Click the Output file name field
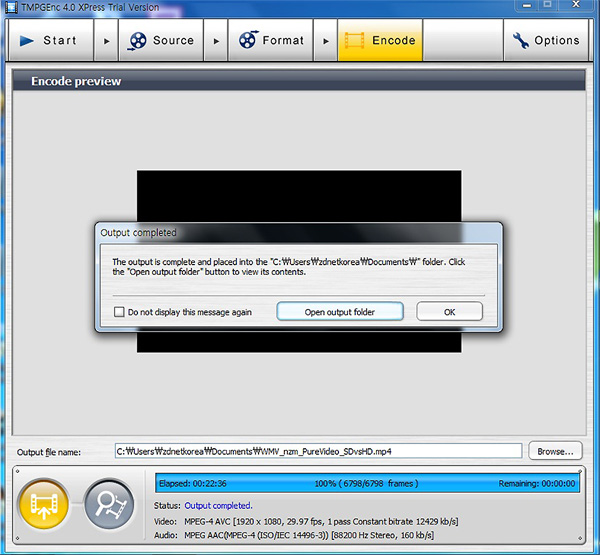This screenshot has width=600, height=555. pos(318,451)
